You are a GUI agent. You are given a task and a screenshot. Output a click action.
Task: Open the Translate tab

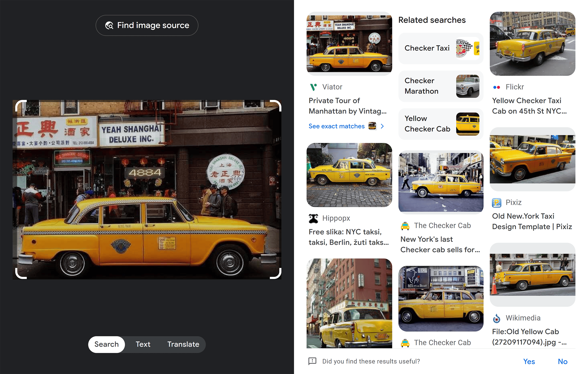pos(183,344)
